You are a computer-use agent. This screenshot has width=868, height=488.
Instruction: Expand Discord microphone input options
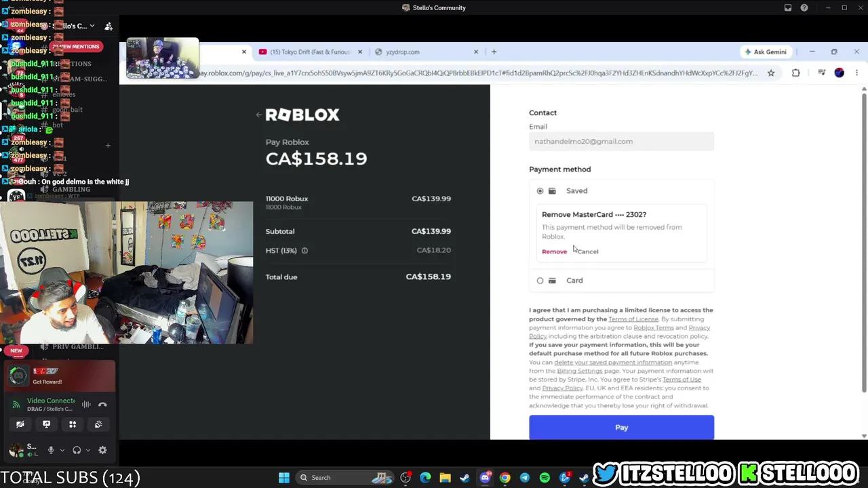click(x=62, y=450)
